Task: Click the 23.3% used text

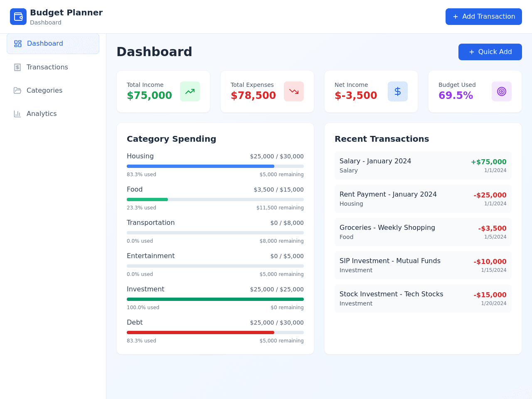Action: tap(141, 208)
